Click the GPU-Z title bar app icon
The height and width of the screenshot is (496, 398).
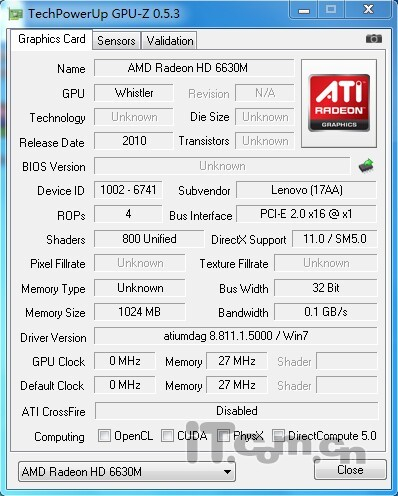click(x=15, y=14)
